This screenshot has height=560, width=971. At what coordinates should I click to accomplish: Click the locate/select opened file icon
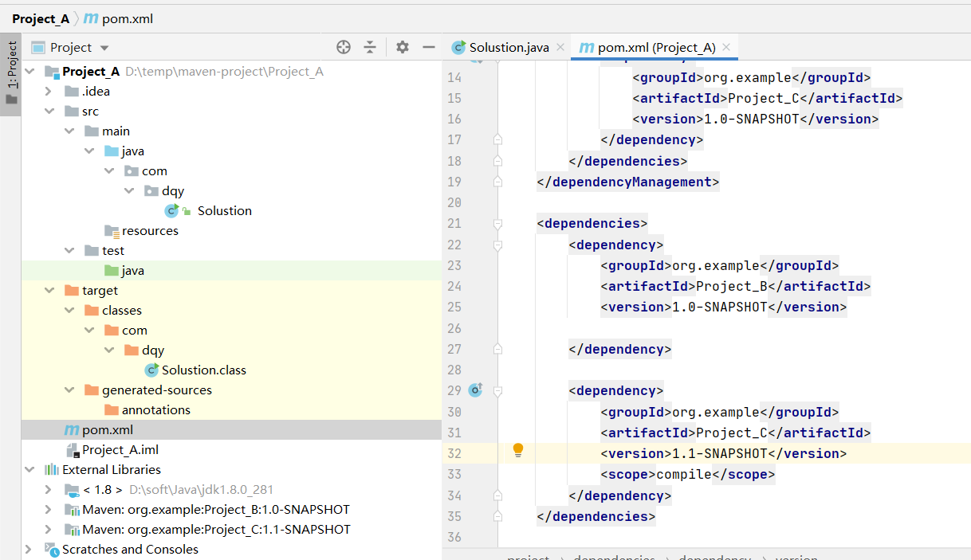[x=344, y=47]
